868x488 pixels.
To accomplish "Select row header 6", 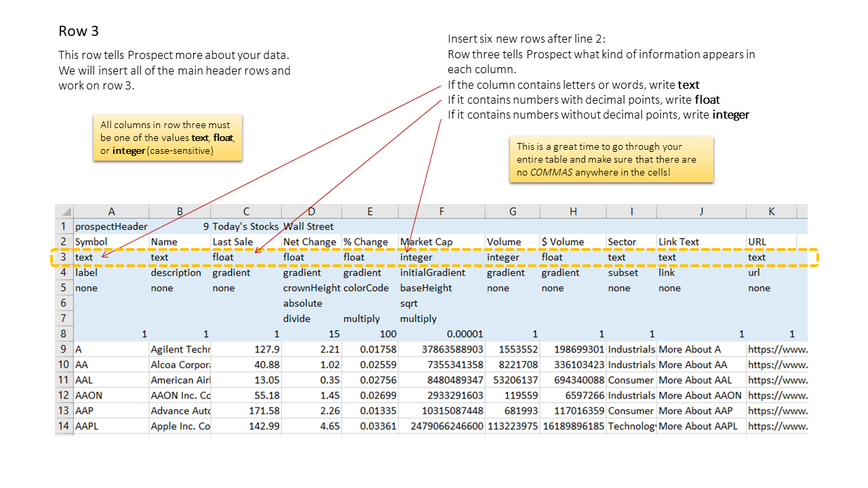I will coord(64,304).
